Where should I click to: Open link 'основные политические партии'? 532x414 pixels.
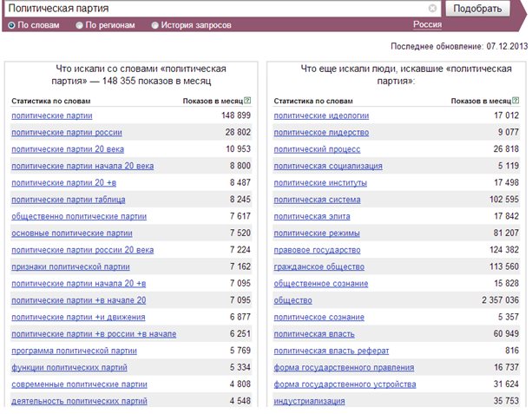tap(72, 233)
